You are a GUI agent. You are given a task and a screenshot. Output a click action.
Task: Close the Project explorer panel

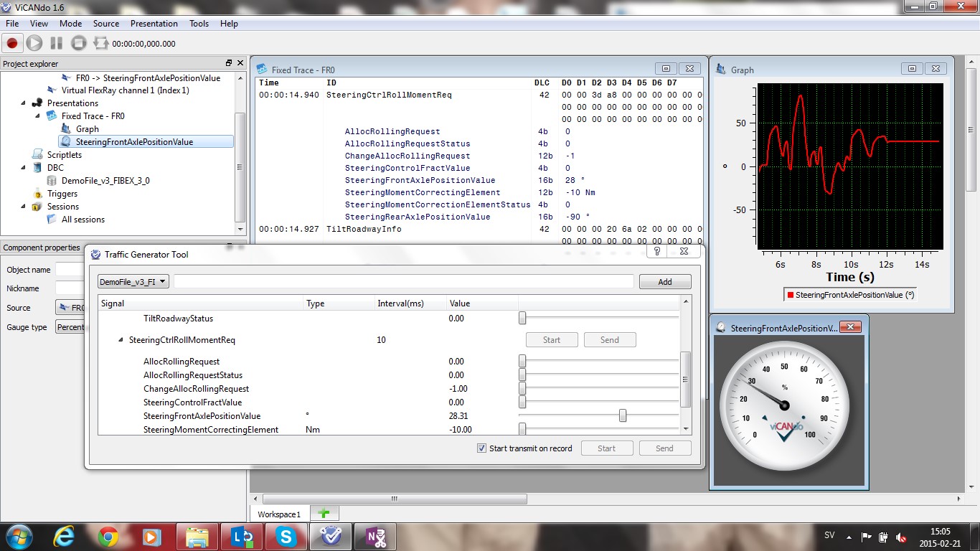pyautogui.click(x=240, y=63)
